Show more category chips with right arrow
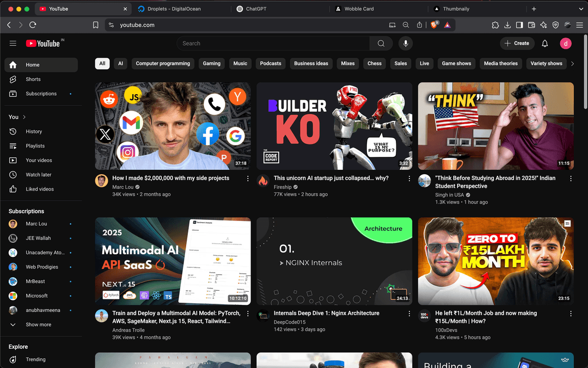 pyautogui.click(x=572, y=64)
